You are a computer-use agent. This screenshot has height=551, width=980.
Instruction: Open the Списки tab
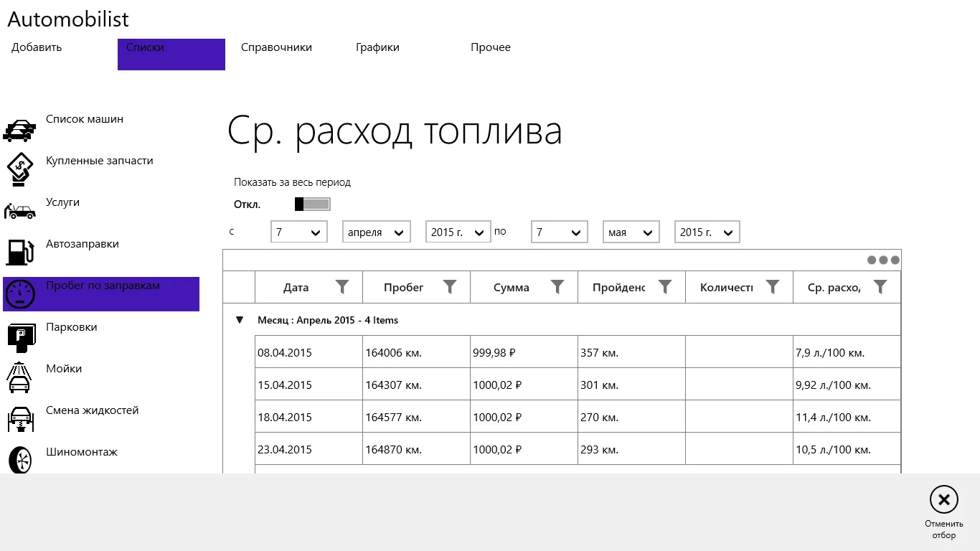(x=171, y=55)
